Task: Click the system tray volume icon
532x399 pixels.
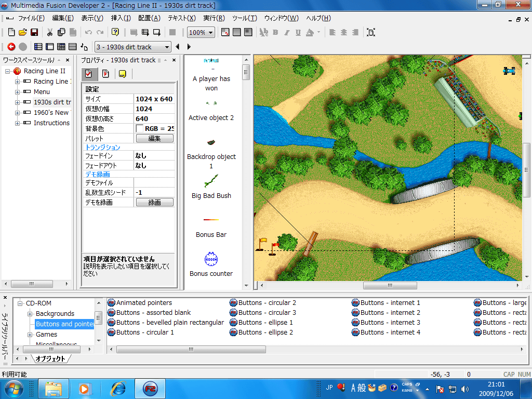Action: pos(465,389)
